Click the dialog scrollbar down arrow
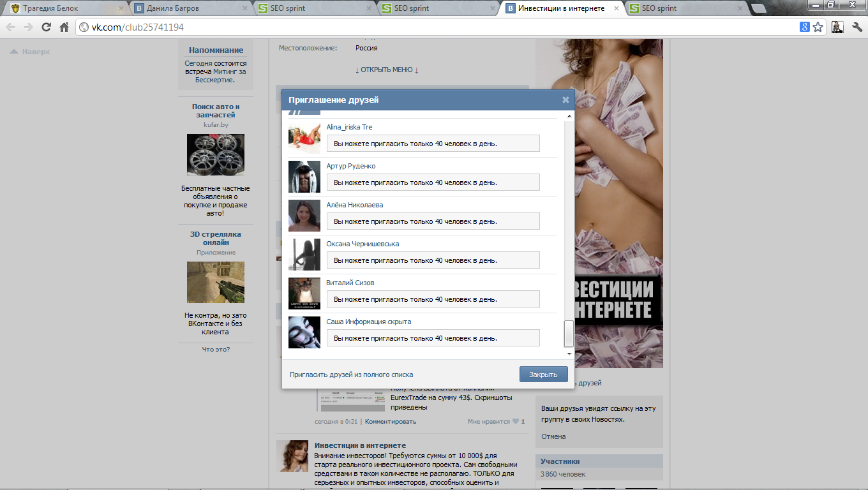This screenshot has width=868, height=490. point(569,353)
